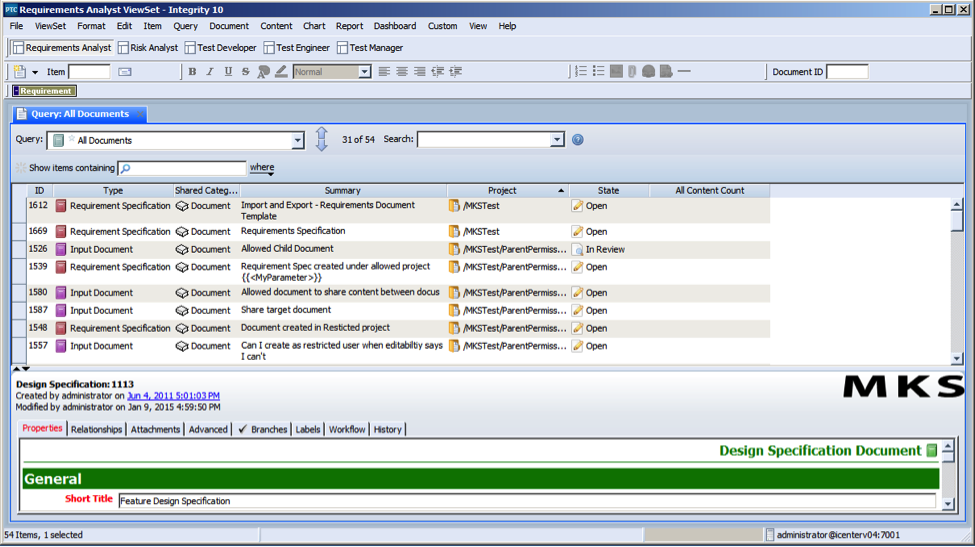Switch to the Risk Analyst view
This screenshot has width=975, height=547.
(x=148, y=48)
